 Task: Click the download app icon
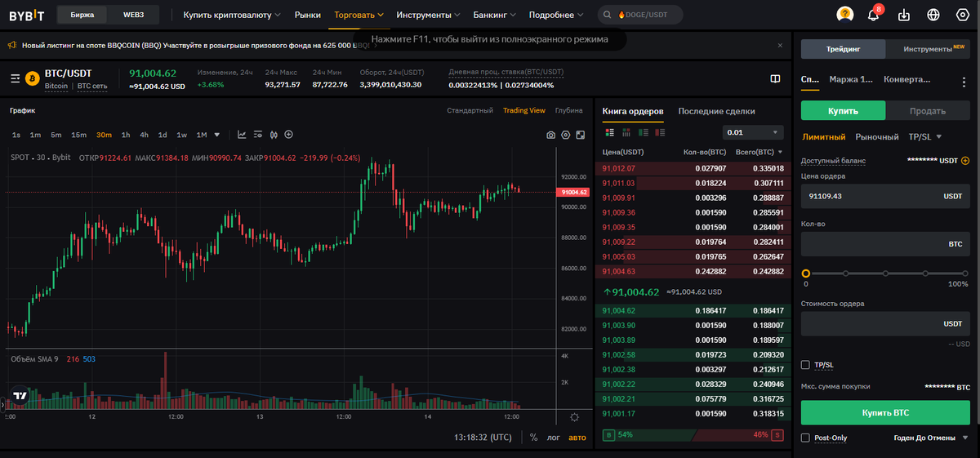pos(903,15)
